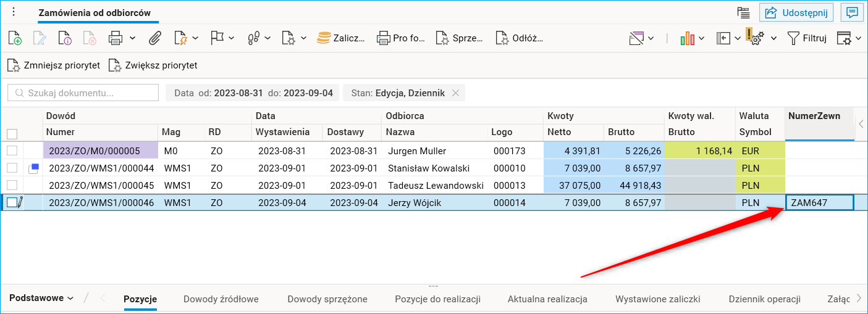Click the flag icon in the toolbar

pyautogui.click(x=217, y=38)
